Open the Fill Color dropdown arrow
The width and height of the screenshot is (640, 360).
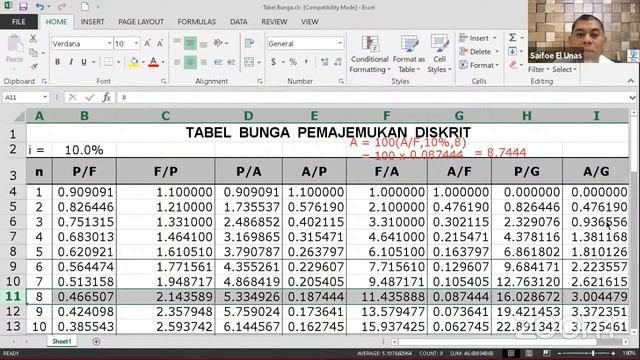(143, 62)
